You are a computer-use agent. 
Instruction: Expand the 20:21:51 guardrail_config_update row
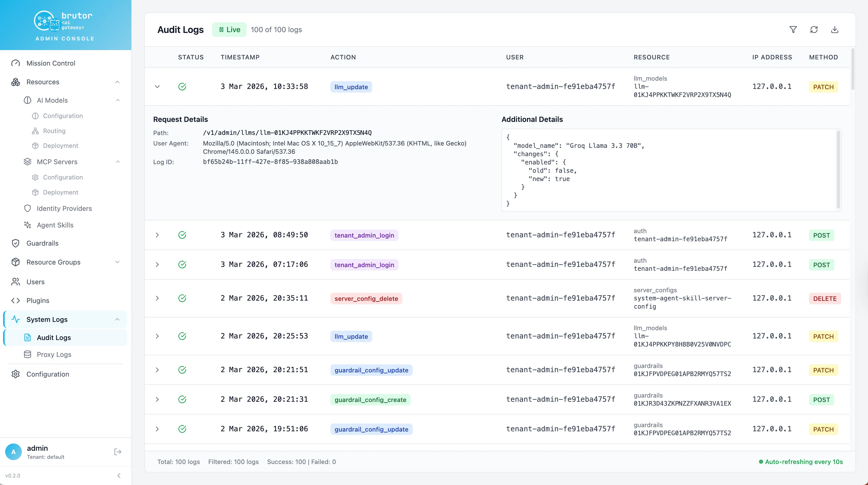157,370
